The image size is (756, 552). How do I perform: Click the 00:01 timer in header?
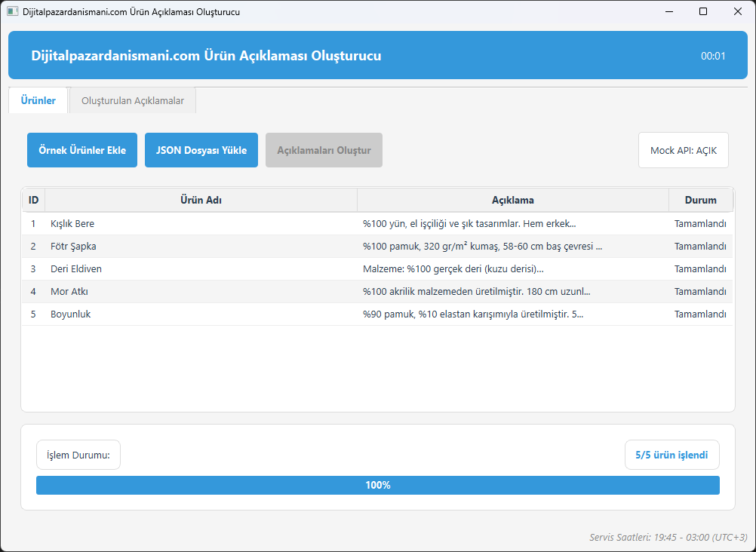[713, 56]
